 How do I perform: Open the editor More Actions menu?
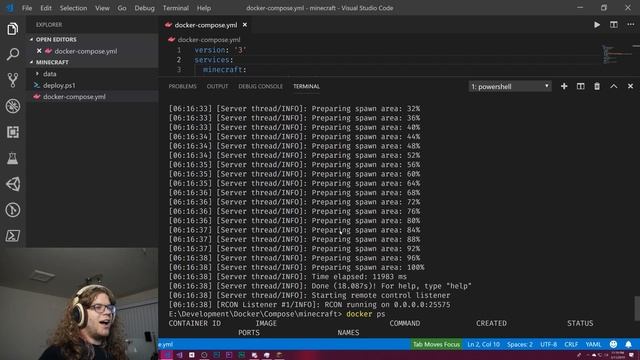[x=631, y=24]
